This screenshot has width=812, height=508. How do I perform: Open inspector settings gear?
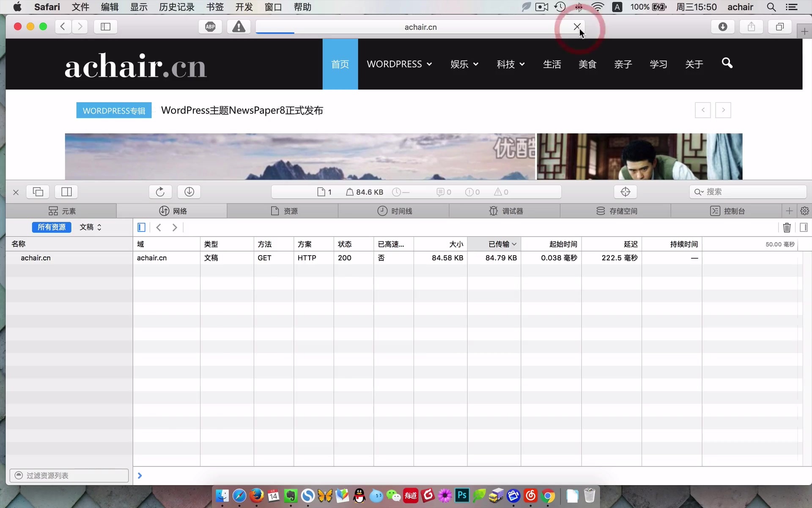click(804, 211)
